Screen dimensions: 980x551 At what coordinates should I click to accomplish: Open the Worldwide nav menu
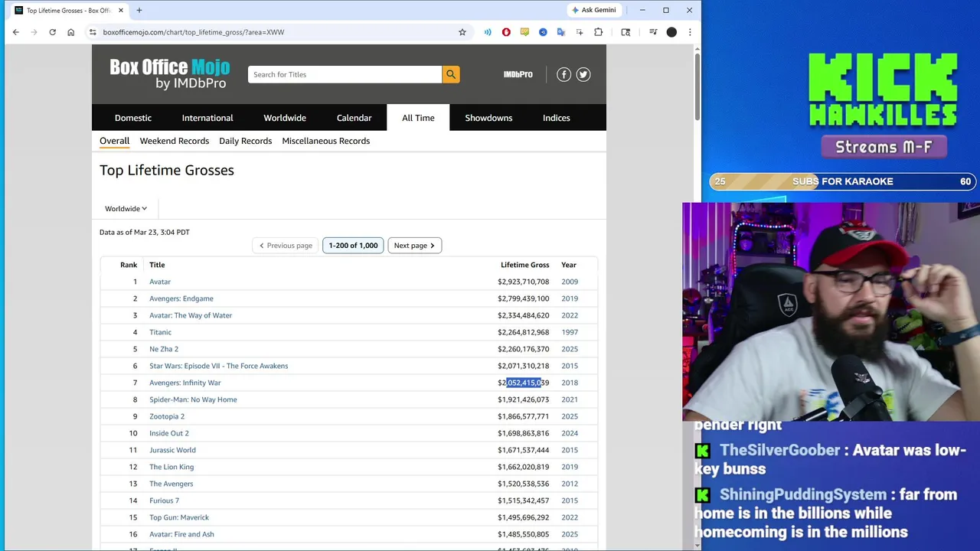tap(285, 118)
